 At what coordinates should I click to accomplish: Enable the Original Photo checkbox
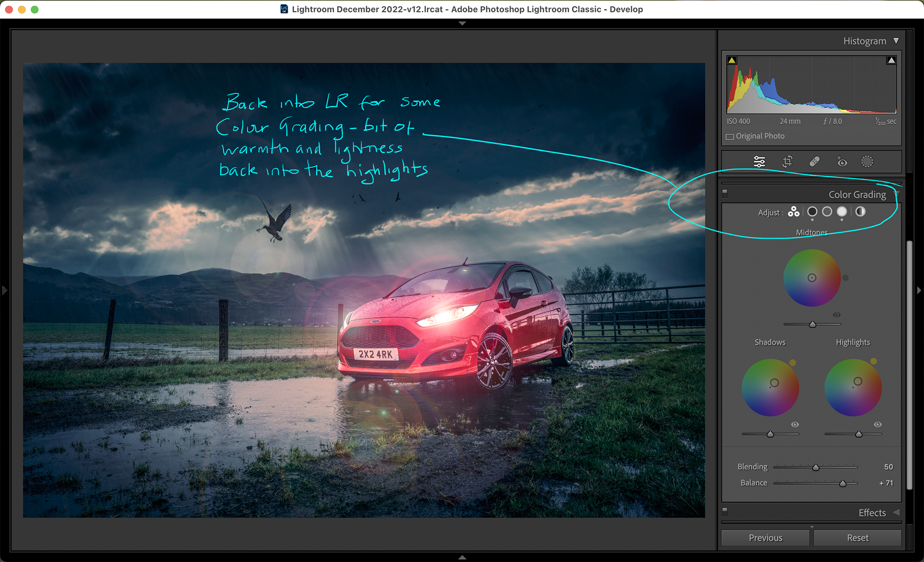pyautogui.click(x=730, y=137)
